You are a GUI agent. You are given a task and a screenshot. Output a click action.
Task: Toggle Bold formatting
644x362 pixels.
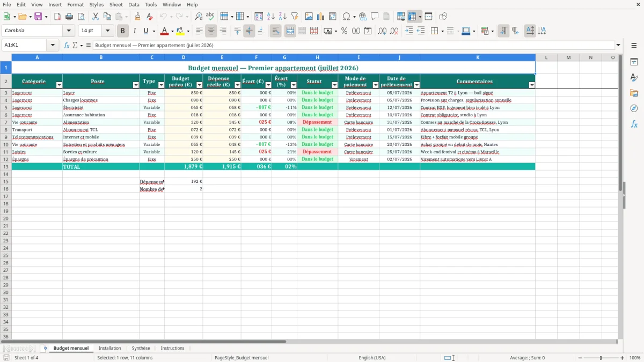[123, 31]
